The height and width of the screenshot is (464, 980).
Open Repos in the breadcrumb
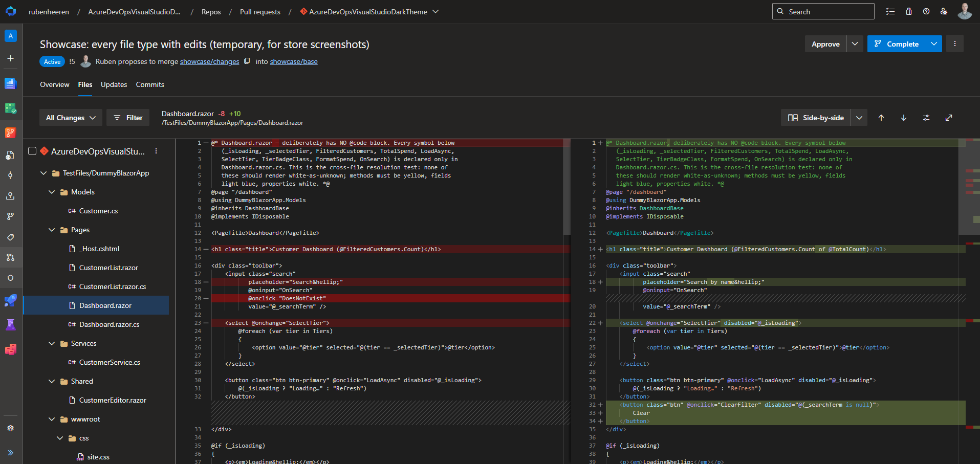(211, 12)
